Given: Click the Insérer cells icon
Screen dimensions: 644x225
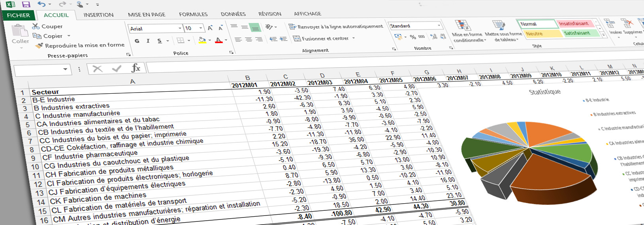Looking at the screenshot, I should [x=610, y=23].
